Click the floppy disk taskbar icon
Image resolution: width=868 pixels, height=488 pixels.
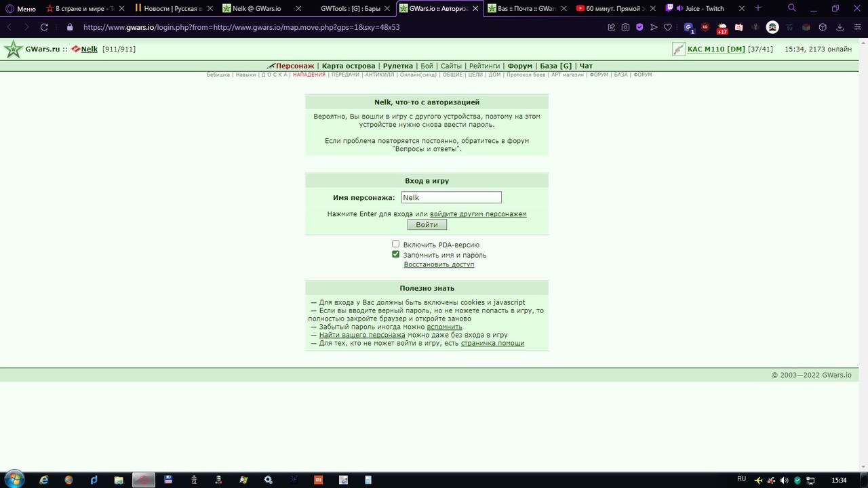pyautogui.click(x=168, y=480)
